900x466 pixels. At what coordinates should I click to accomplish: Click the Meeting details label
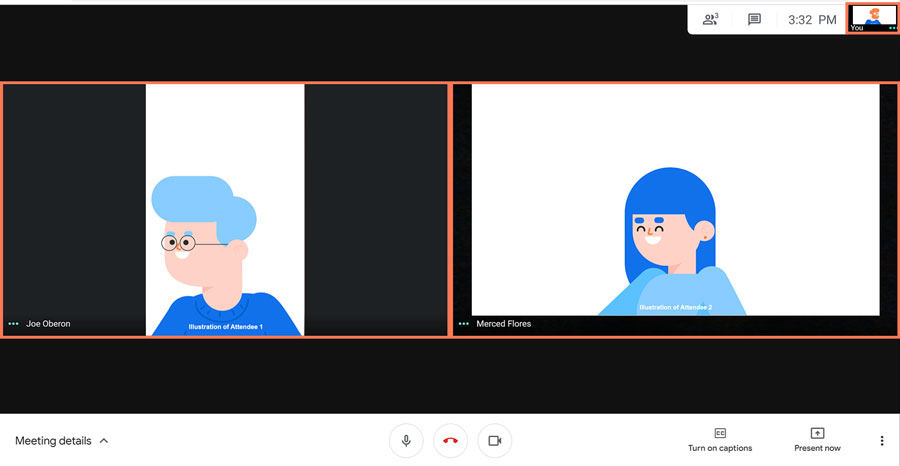click(53, 441)
